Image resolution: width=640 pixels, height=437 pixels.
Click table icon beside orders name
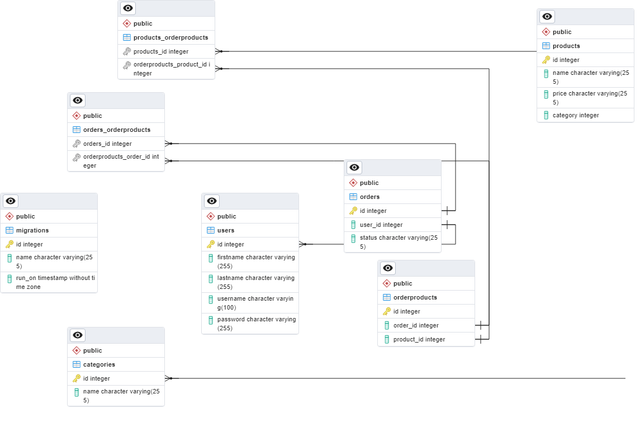(353, 197)
